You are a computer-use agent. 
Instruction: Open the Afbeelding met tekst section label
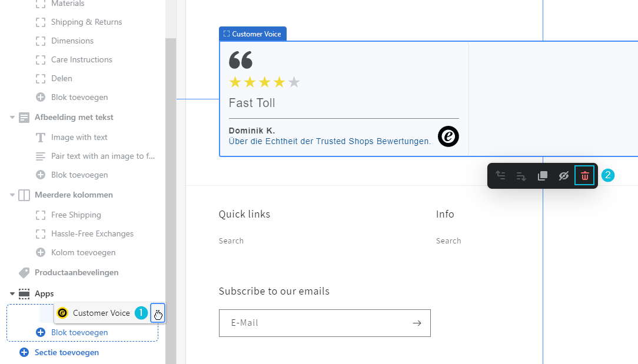74,117
